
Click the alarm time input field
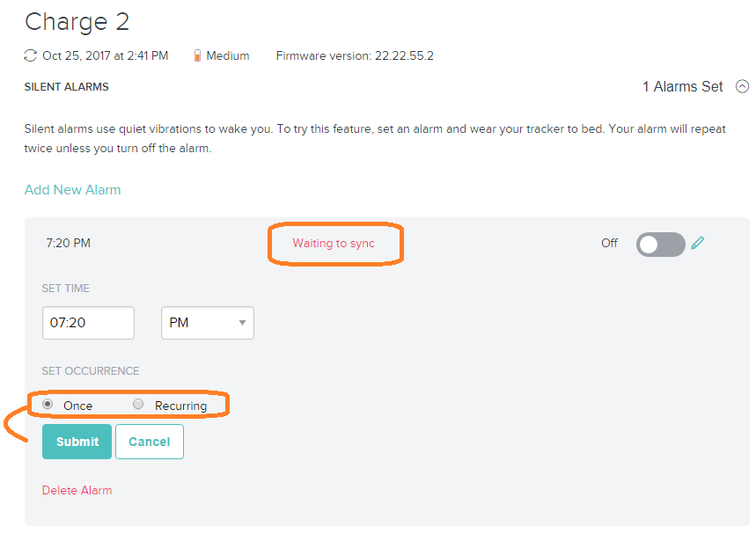pyautogui.click(x=88, y=323)
